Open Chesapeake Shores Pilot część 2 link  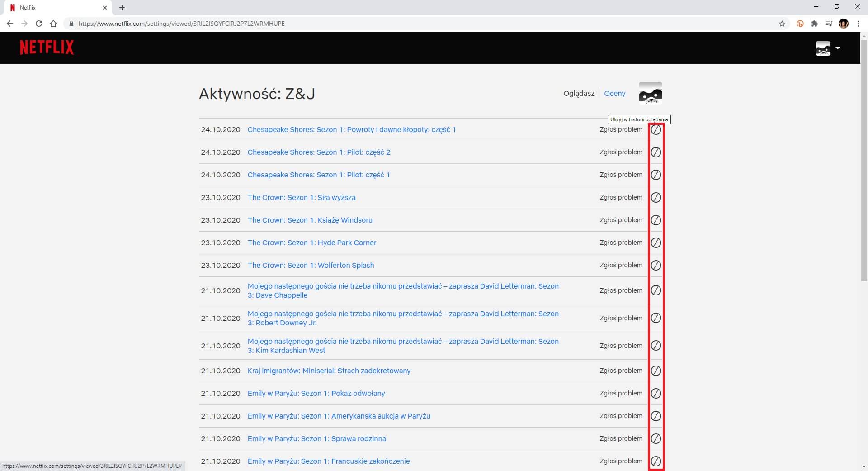pos(319,152)
